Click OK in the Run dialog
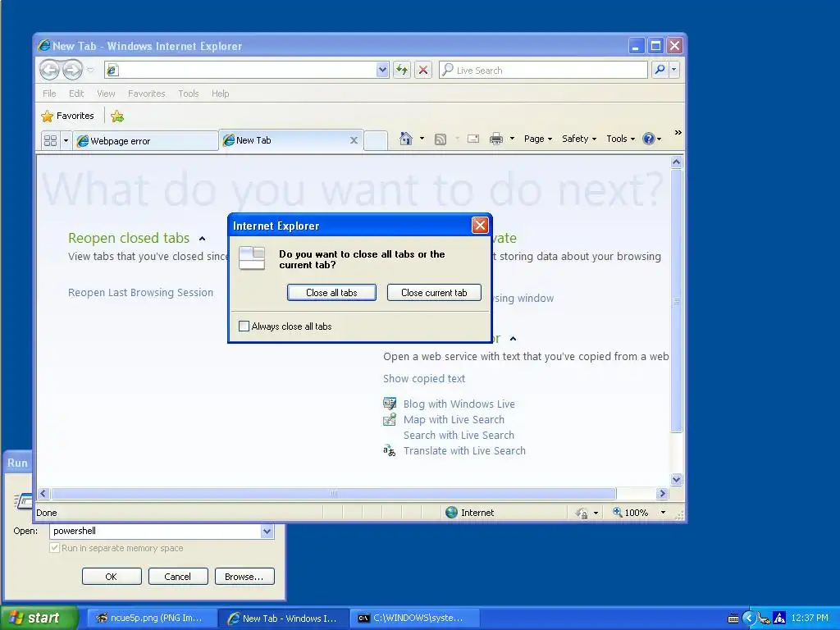 (x=112, y=577)
